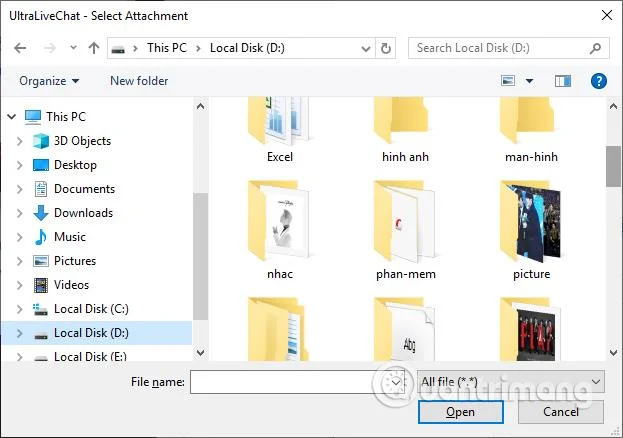
Task: Expand the address bar history dropdown
Action: (x=366, y=48)
